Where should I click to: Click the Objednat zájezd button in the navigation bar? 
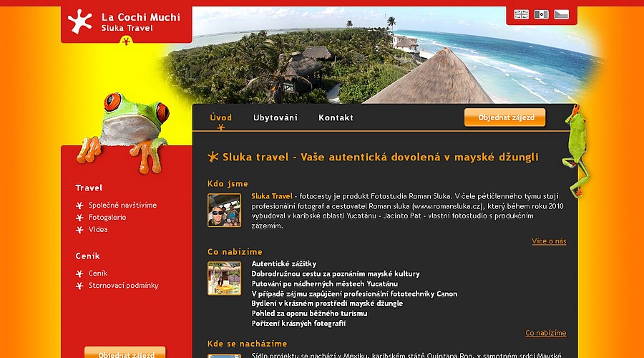(504, 117)
